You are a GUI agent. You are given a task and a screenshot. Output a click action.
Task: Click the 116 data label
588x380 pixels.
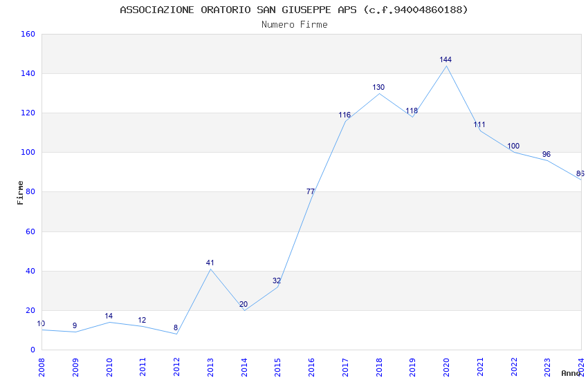[x=344, y=115]
